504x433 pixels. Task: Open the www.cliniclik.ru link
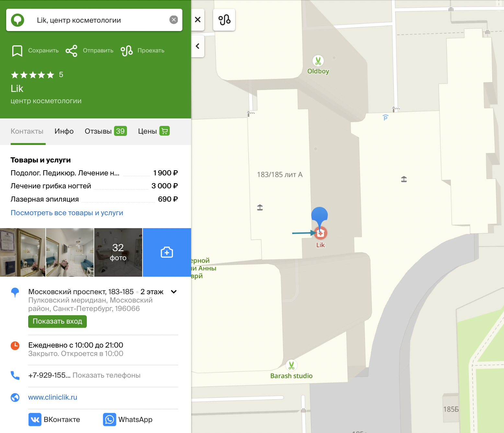[52, 397]
